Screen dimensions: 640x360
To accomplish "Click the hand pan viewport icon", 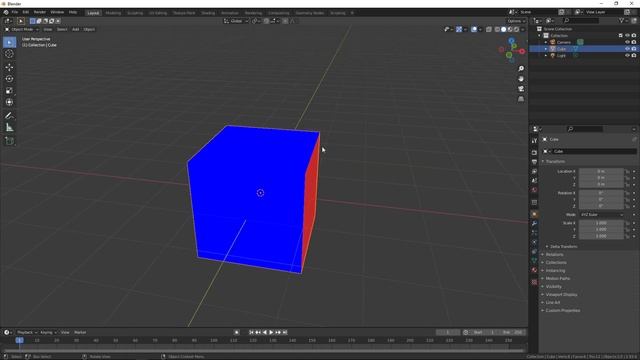I will pos(521,79).
